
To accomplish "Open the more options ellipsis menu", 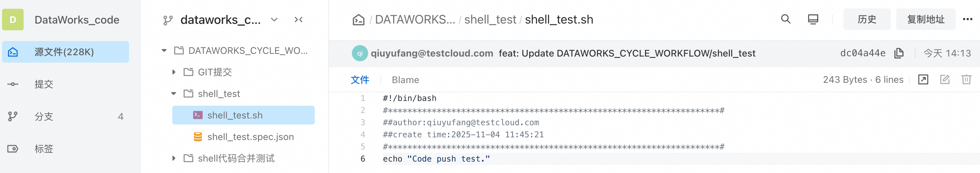I will 967,19.
